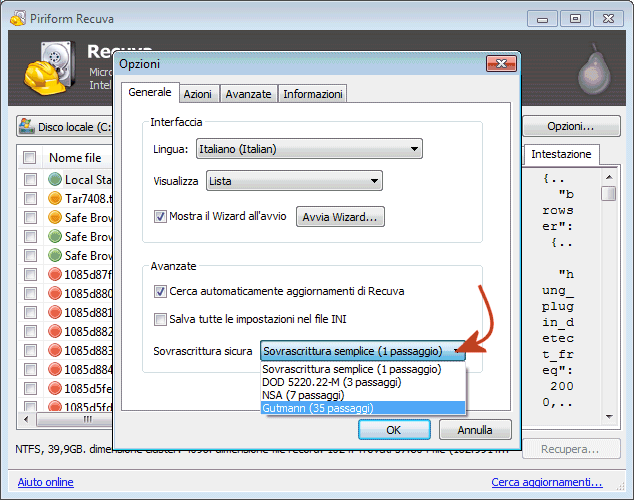Click the Disco locale drive icon
The width and height of the screenshot is (634, 500).
[27, 126]
